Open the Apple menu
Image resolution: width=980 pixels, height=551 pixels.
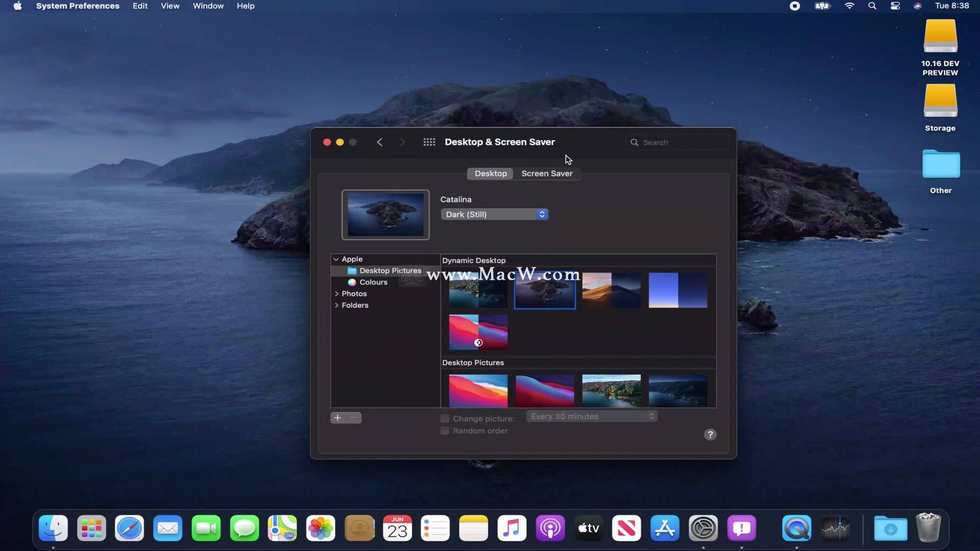click(x=17, y=6)
